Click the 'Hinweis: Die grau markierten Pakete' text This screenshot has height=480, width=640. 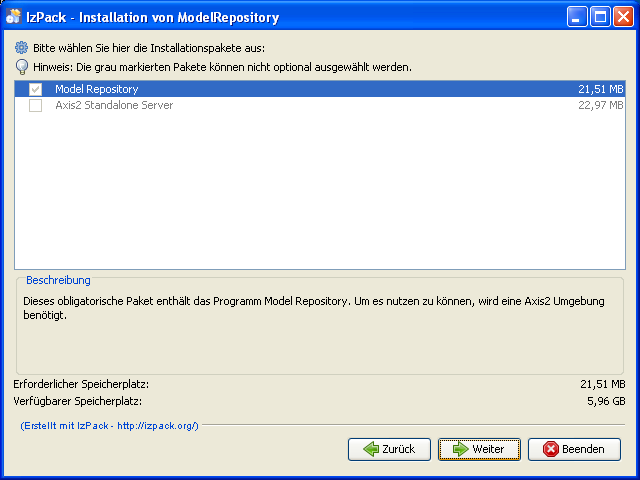click(222, 67)
